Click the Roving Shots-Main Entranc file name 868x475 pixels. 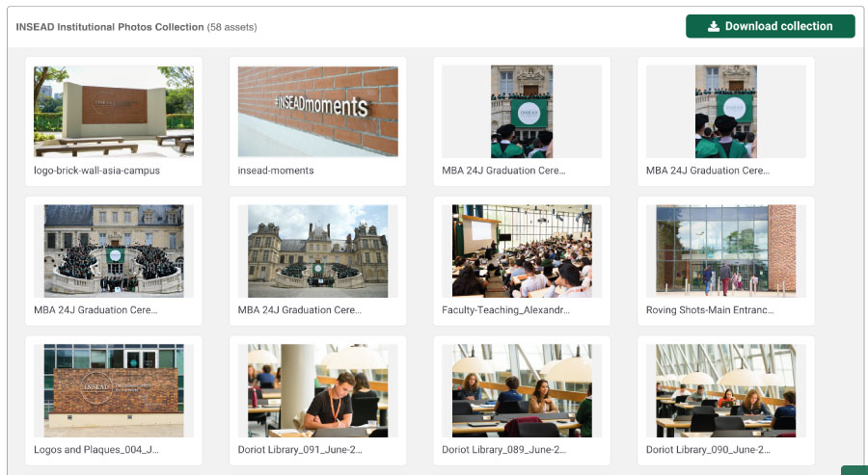710,310
